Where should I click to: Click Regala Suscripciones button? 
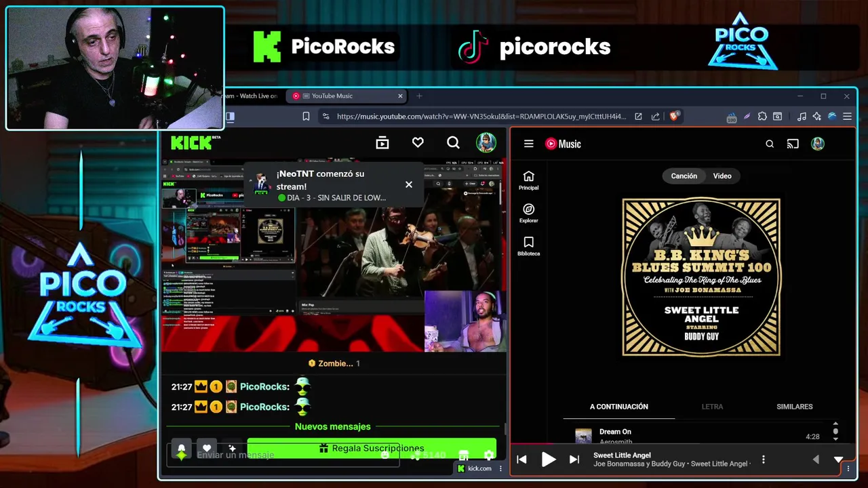(372, 448)
